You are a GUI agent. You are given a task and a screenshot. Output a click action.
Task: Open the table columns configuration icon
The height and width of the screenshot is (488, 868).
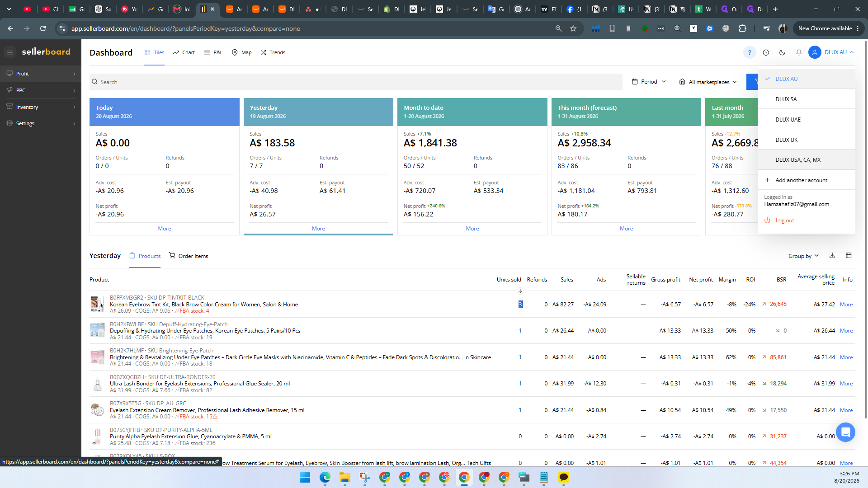point(849,256)
